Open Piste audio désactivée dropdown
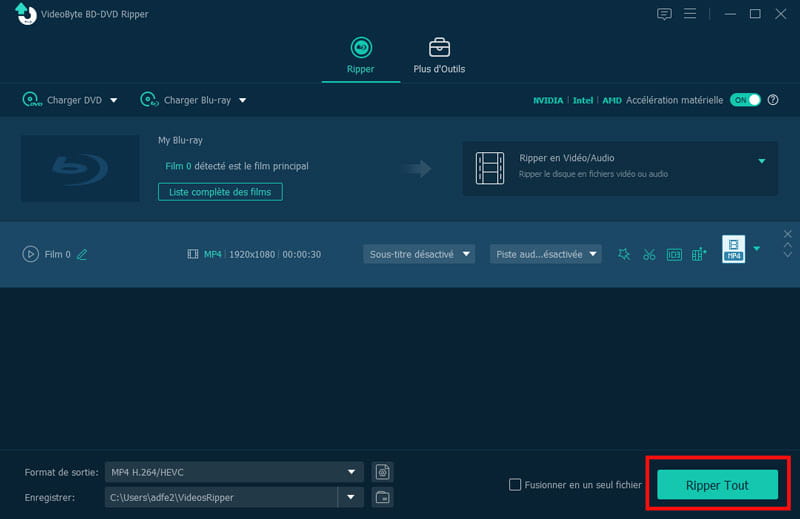 point(545,254)
